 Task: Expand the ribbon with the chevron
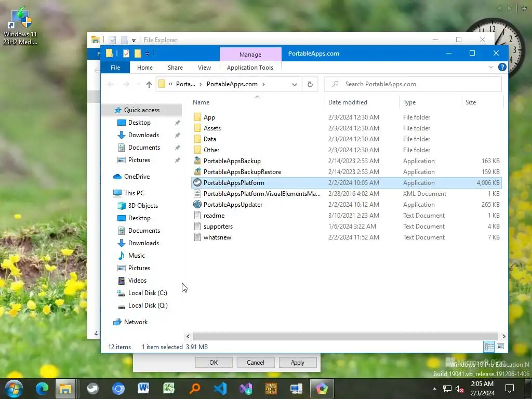[x=490, y=67]
